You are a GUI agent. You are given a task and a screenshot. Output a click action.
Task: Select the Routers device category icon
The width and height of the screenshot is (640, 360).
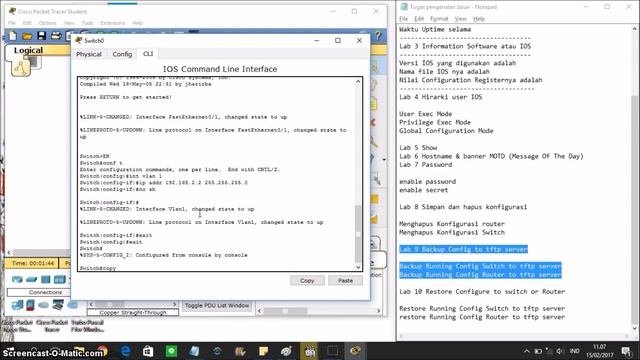(17, 280)
